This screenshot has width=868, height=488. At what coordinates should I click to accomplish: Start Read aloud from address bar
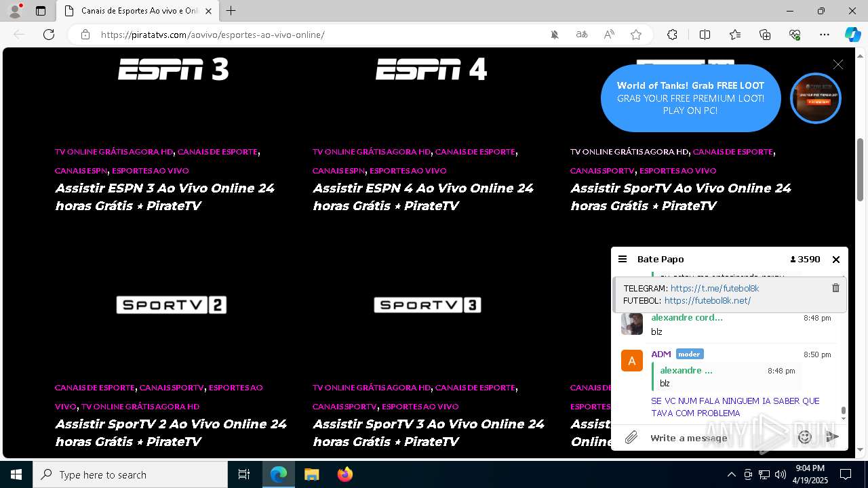(x=609, y=35)
